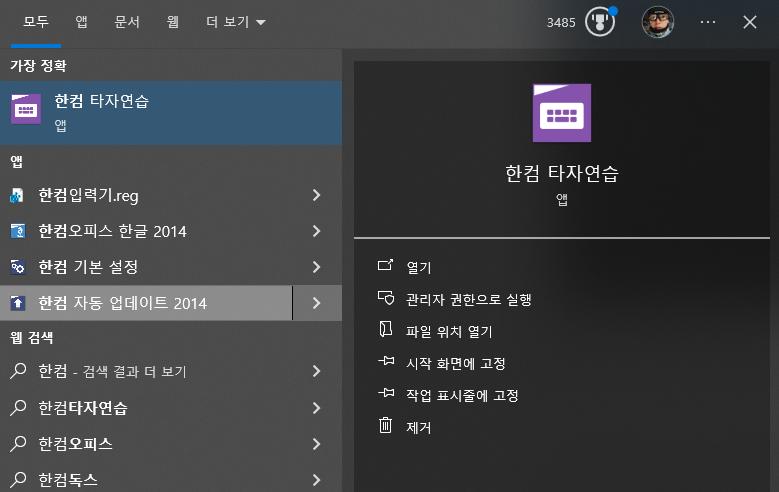Click the folder icon for 파일 위치 열기

tap(386, 329)
